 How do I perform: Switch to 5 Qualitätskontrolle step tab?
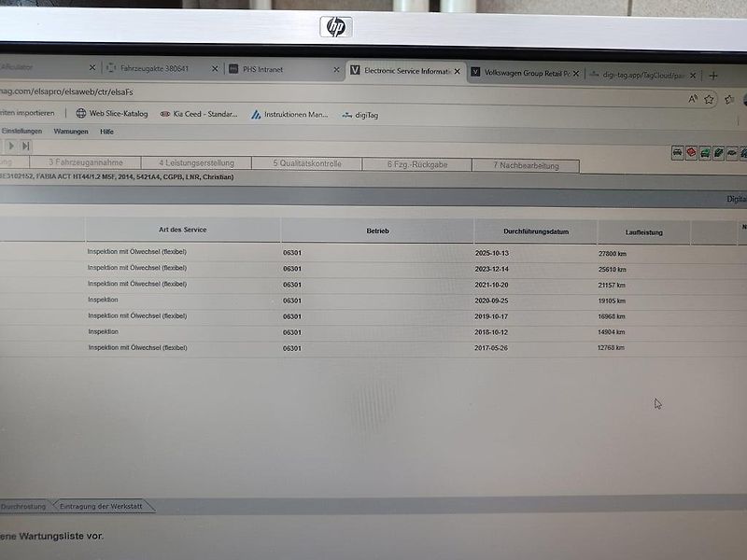click(307, 163)
